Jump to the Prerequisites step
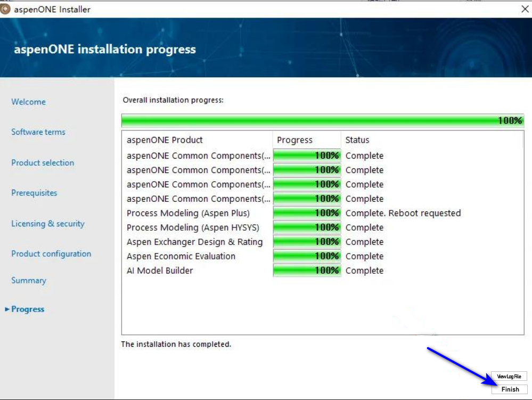The image size is (532, 400). tap(34, 193)
